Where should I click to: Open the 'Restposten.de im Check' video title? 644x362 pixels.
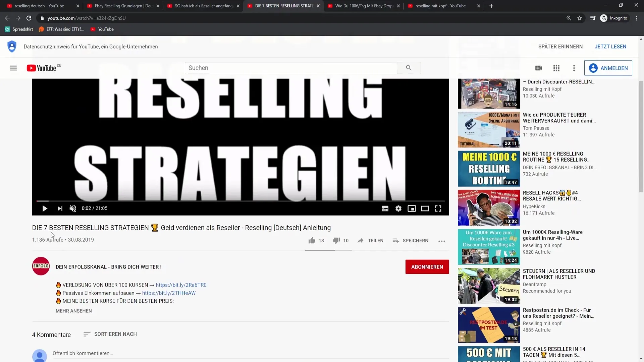tap(558, 313)
